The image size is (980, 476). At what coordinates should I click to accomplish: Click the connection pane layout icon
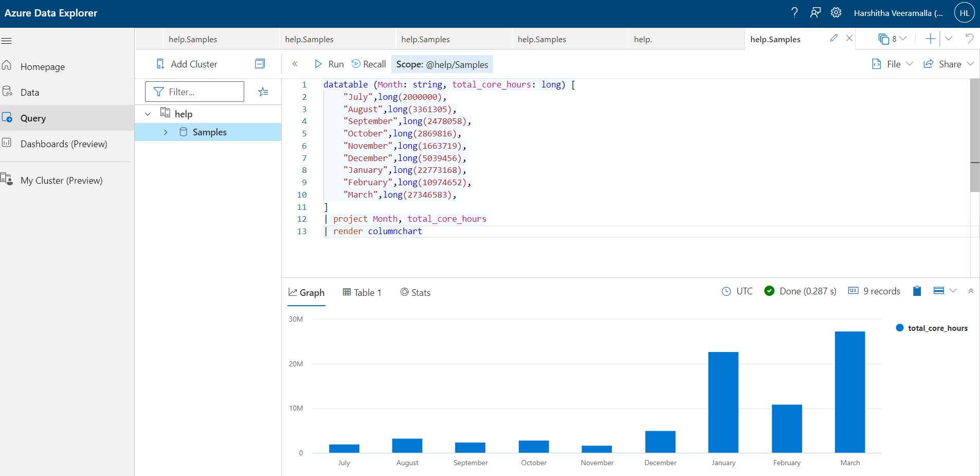pos(260,64)
